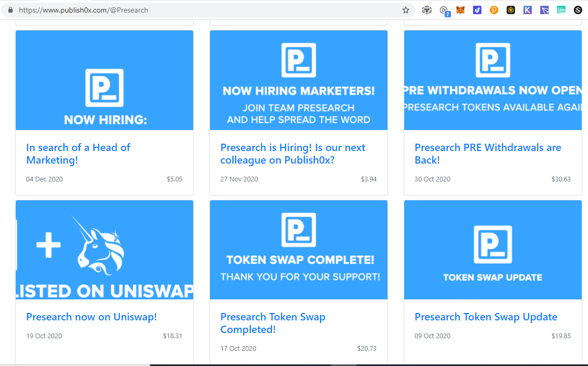Open the Uno wallet extension
The height and width of the screenshot is (366, 588).
561,9
